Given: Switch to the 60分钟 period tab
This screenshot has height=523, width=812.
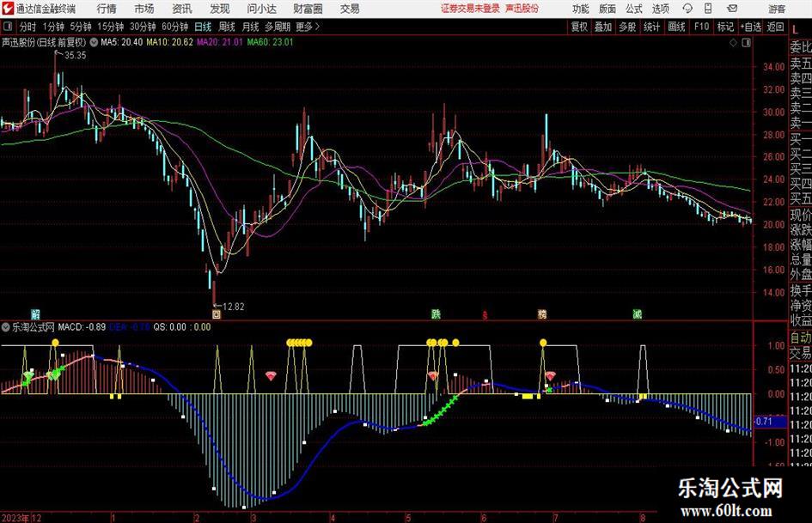Looking at the screenshot, I should 175,27.
